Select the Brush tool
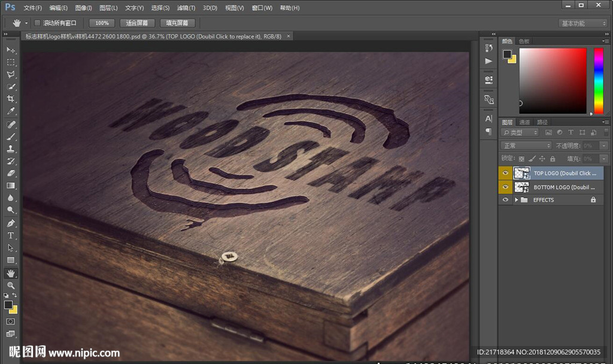This screenshot has width=613, height=364. (11, 137)
